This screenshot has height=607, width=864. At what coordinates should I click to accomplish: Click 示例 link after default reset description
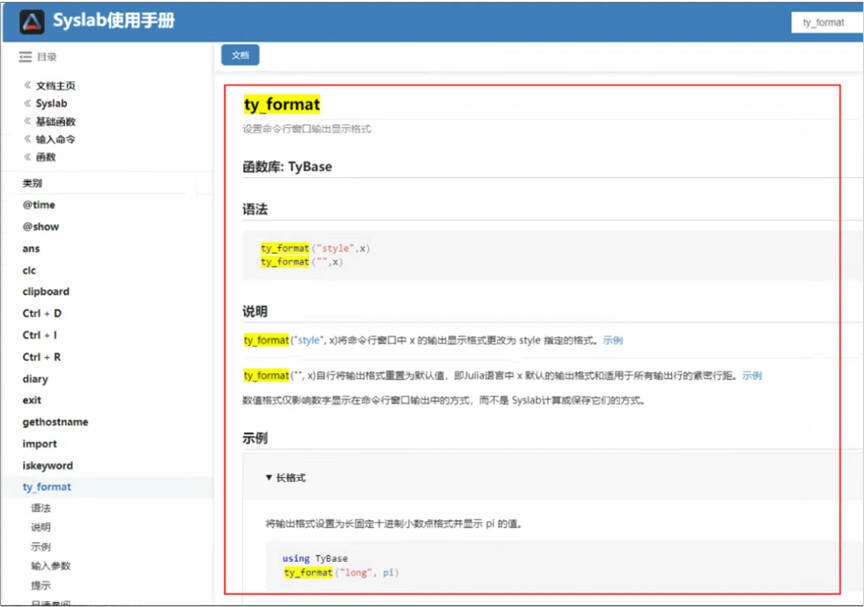pos(752,376)
